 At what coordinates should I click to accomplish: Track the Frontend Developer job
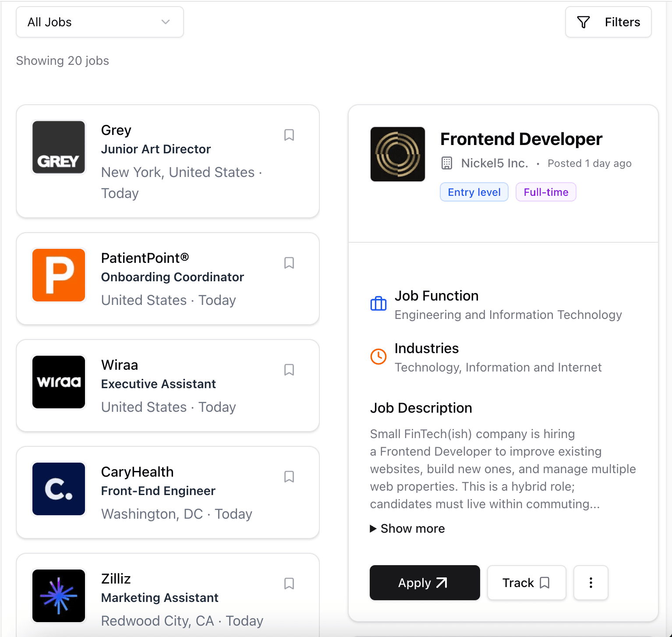click(526, 583)
